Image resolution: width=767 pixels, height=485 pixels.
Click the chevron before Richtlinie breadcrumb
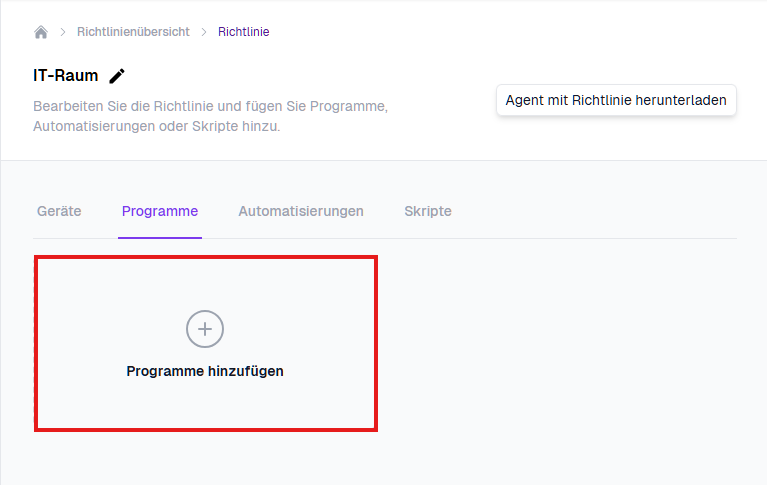pyautogui.click(x=204, y=32)
